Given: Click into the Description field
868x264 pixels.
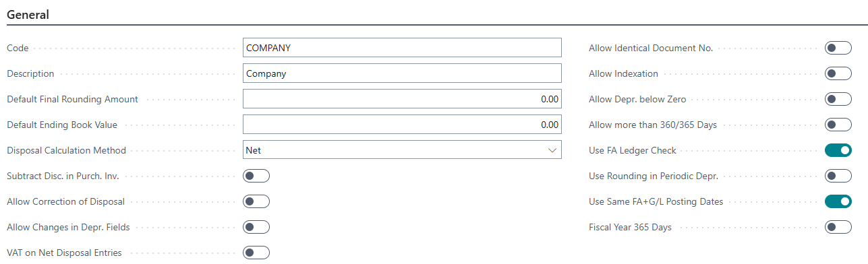Looking at the screenshot, I should click(402, 73).
